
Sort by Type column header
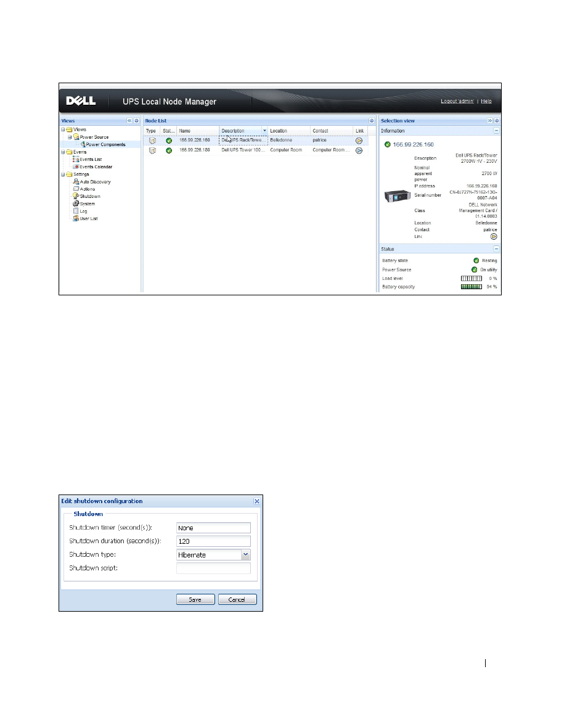click(152, 131)
